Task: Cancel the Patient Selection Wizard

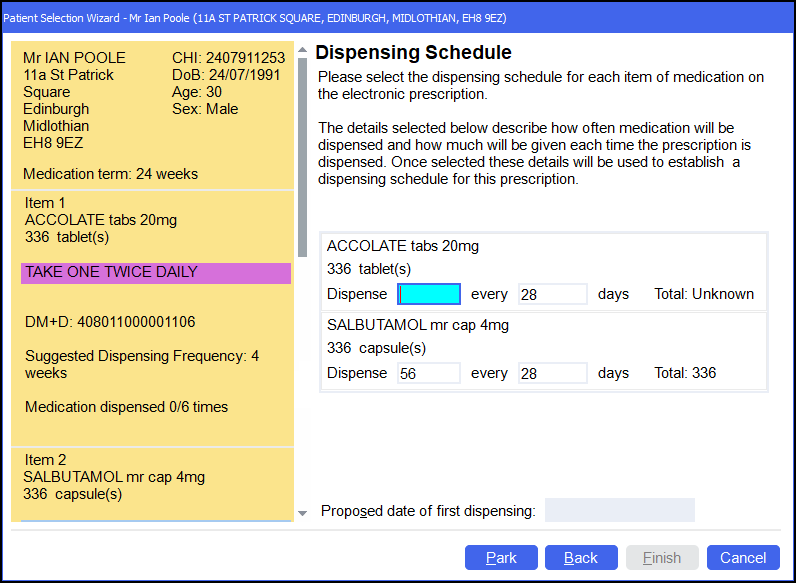Action: pos(743,558)
